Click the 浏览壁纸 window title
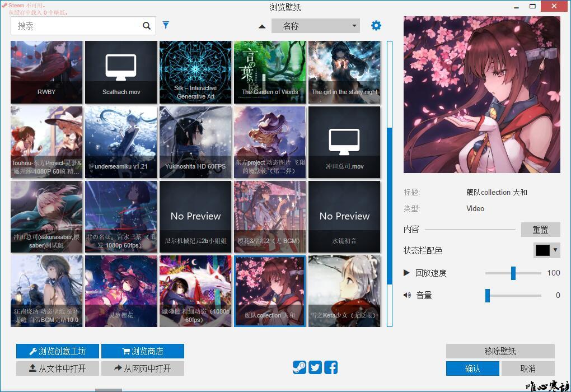 coord(285,7)
